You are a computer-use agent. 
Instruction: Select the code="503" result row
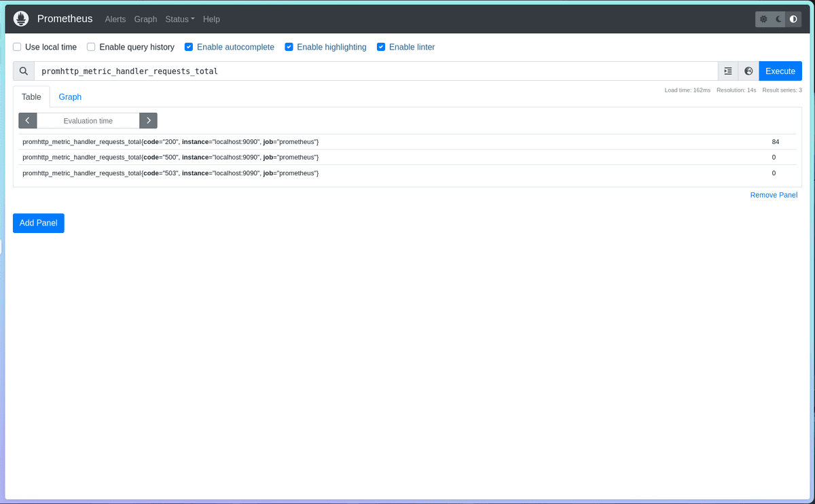407,173
